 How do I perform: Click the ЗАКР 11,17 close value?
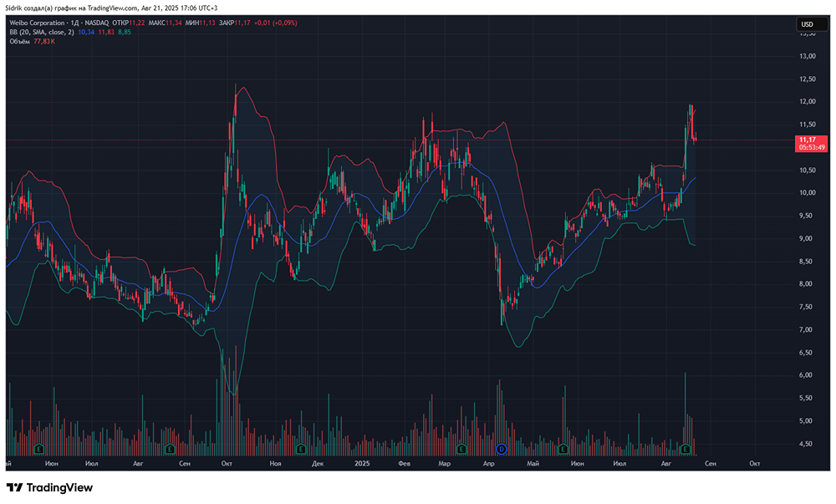pos(234,23)
